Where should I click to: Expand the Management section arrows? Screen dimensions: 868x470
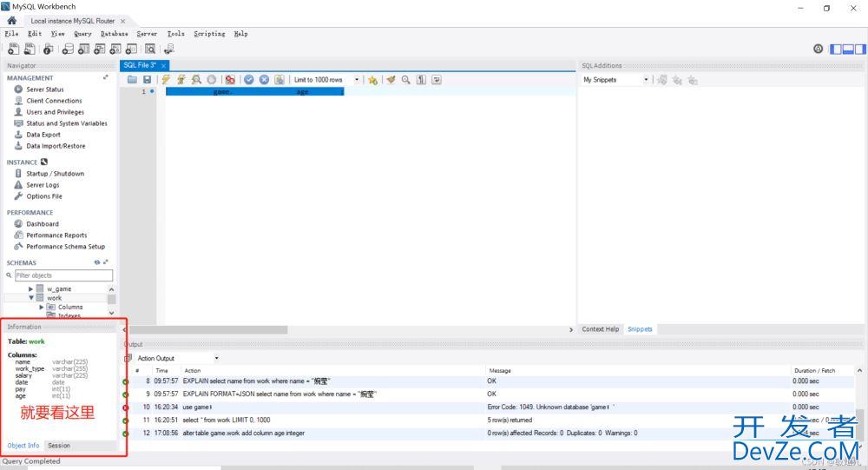(x=106, y=77)
